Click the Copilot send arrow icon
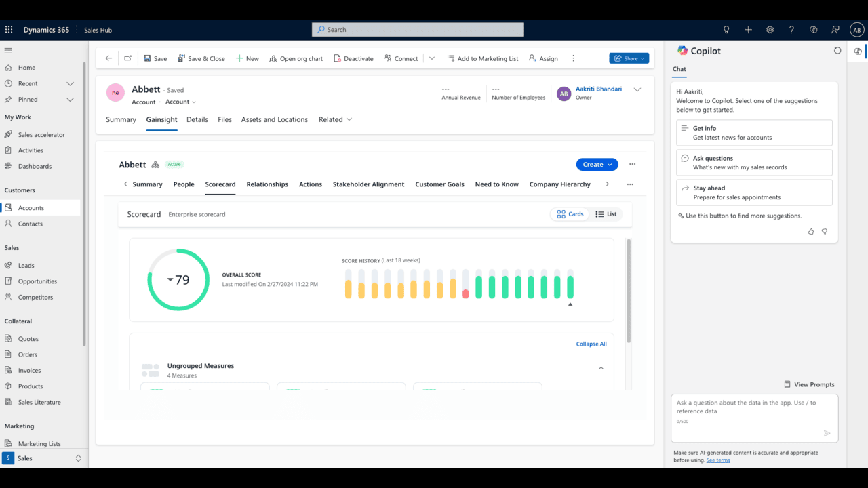 point(827,433)
